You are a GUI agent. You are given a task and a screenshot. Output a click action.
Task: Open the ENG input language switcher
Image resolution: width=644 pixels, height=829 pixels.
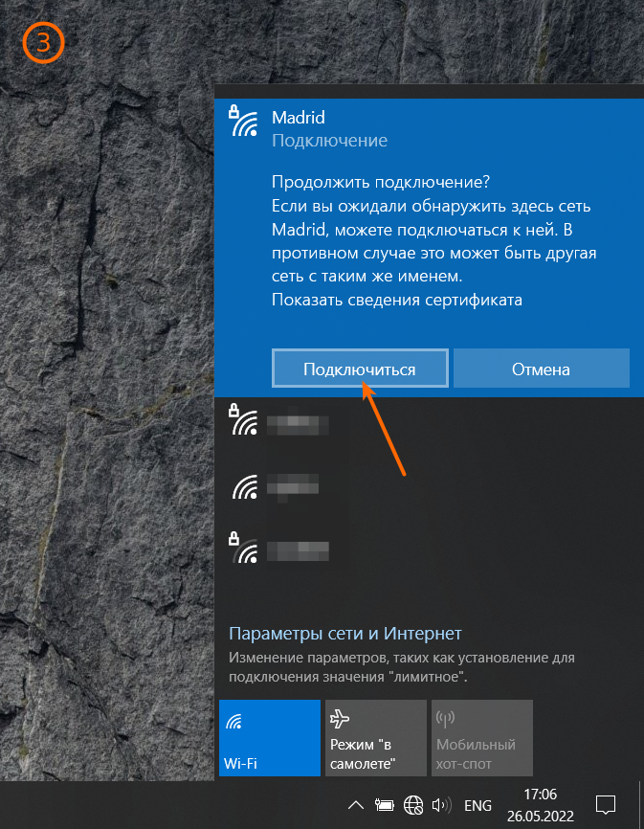tap(478, 804)
